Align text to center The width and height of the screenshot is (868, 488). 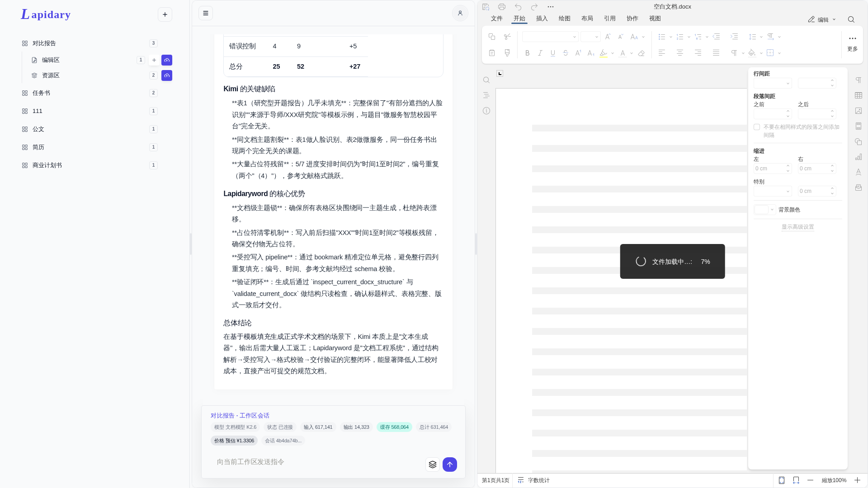(x=680, y=53)
